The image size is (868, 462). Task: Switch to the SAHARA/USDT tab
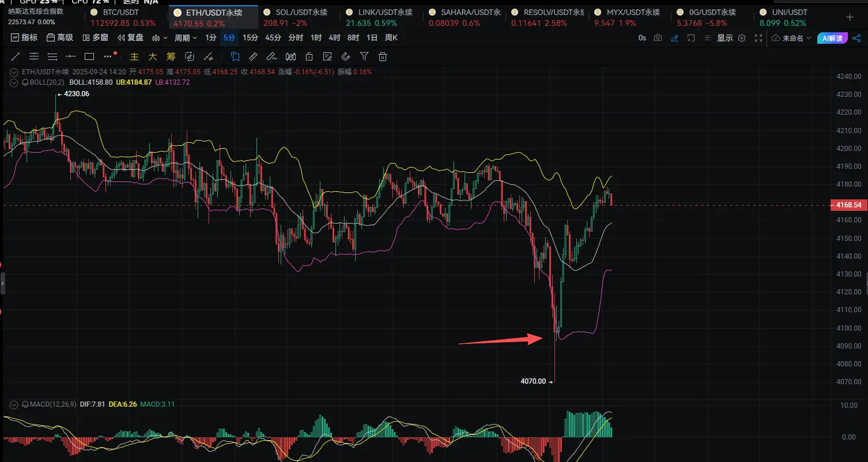click(464, 17)
